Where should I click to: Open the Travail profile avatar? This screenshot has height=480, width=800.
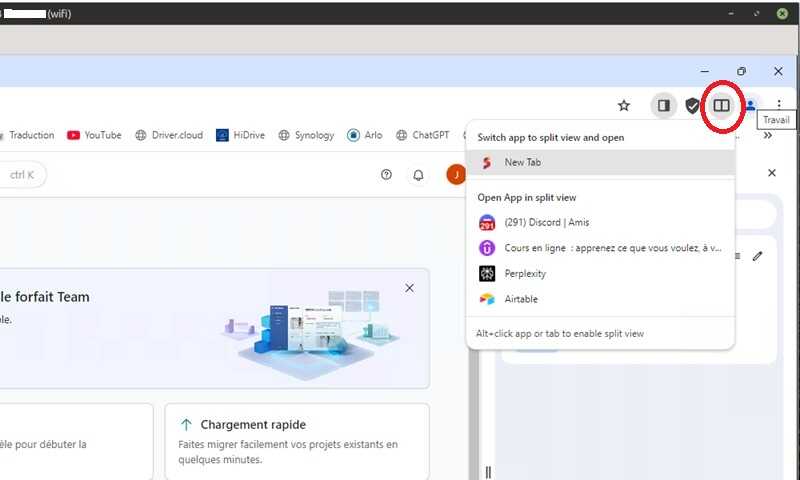pos(751,106)
